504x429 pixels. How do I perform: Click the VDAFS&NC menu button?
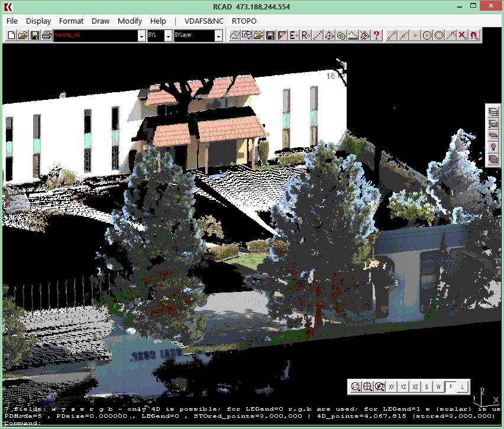pyautogui.click(x=204, y=21)
